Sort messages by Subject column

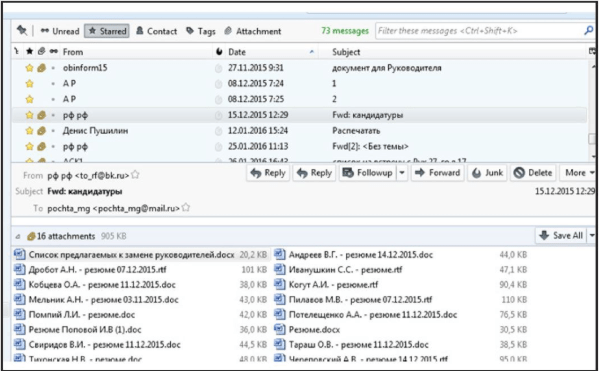point(346,52)
